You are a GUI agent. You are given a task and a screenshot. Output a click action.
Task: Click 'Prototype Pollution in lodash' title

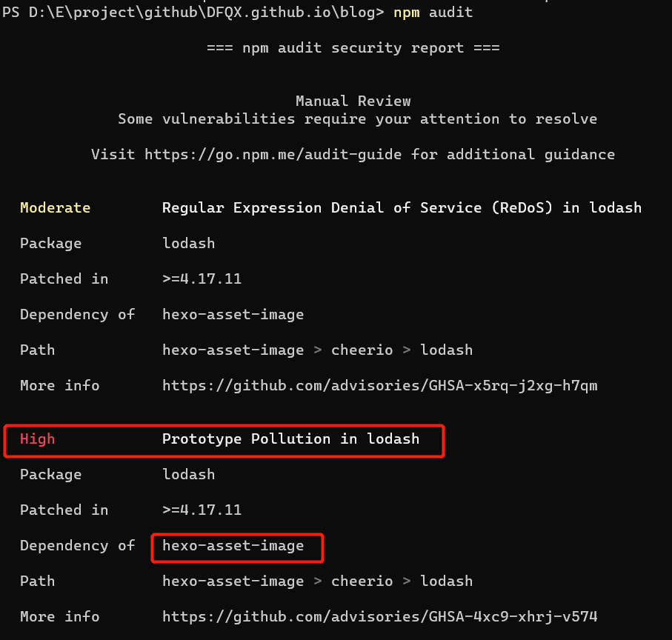tap(290, 439)
